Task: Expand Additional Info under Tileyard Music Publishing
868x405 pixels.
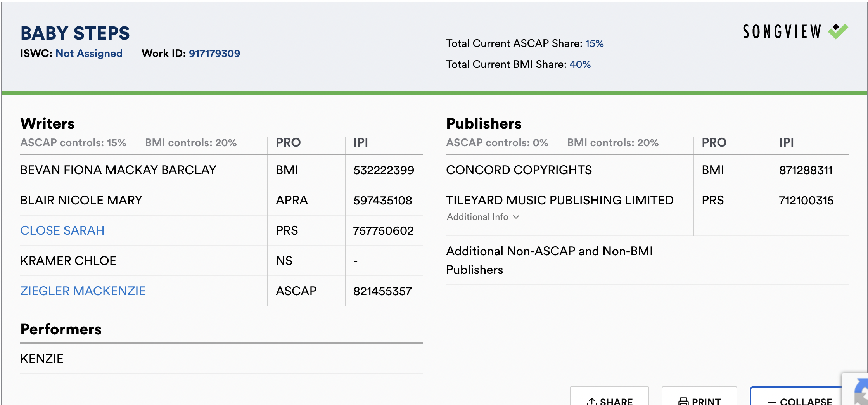Action: 483,217
